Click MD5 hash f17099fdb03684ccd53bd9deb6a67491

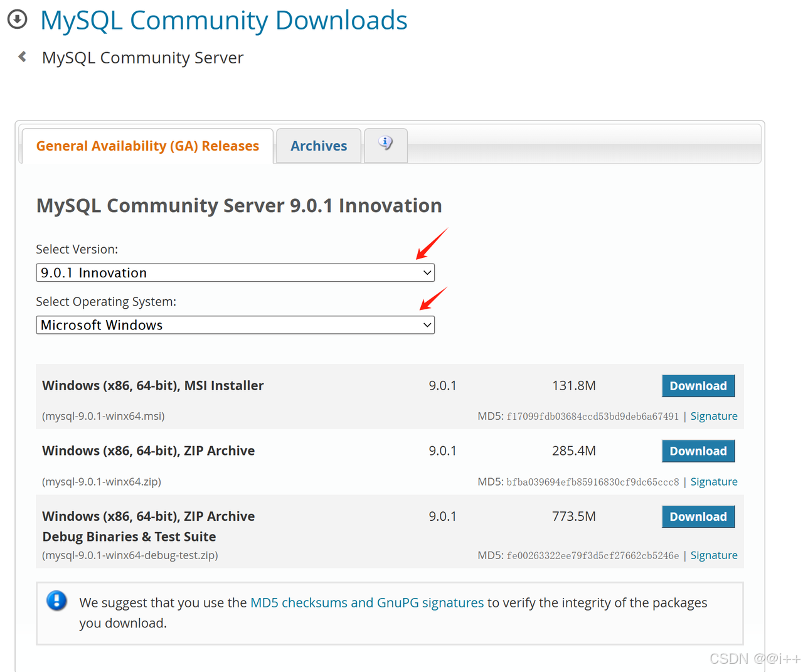593,416
